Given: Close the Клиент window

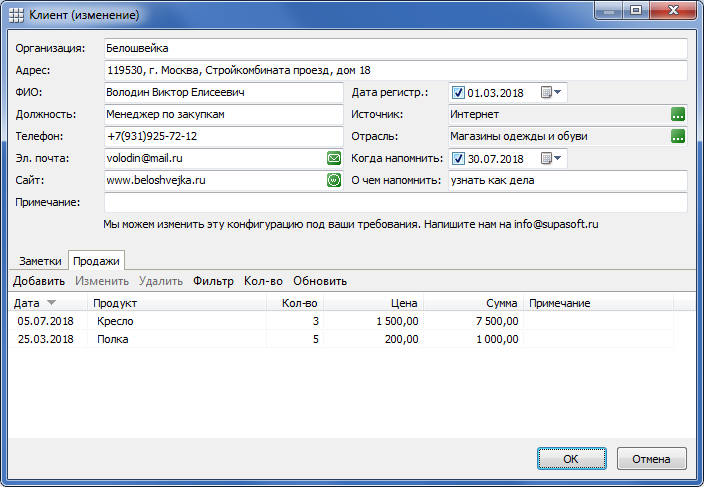Looking at the screenshot, I should pyautogui.click(x=672, y=10).
